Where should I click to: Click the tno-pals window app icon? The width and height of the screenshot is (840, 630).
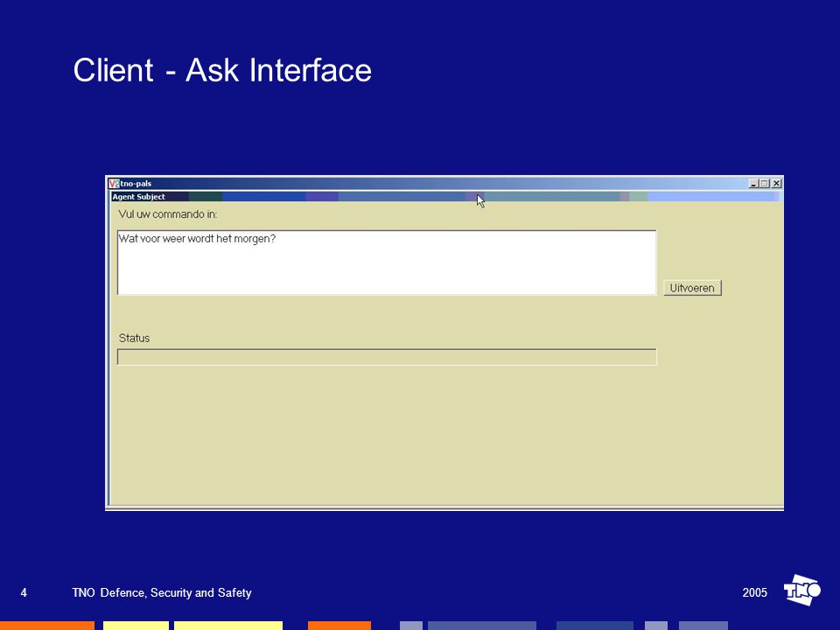(114, 183)
